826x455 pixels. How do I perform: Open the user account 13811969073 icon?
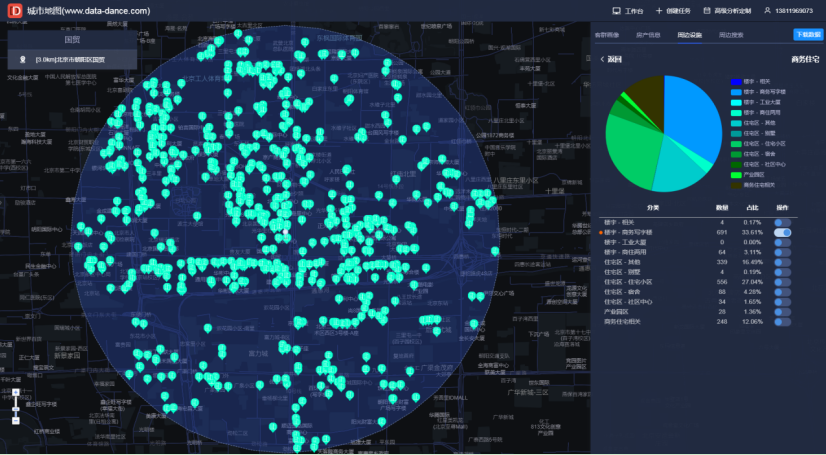(768, 11)
